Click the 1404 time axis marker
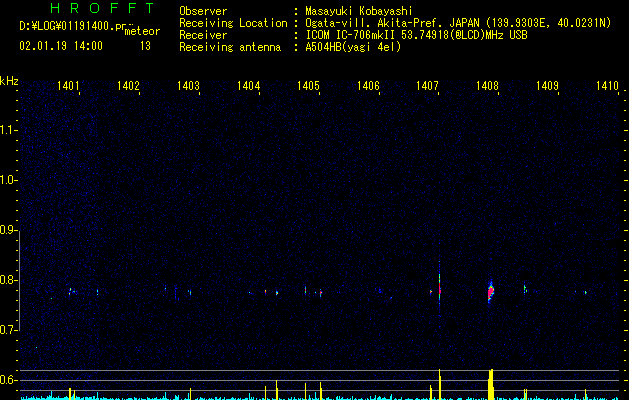Viewport: 629px width, 400px height. point(248,86)
